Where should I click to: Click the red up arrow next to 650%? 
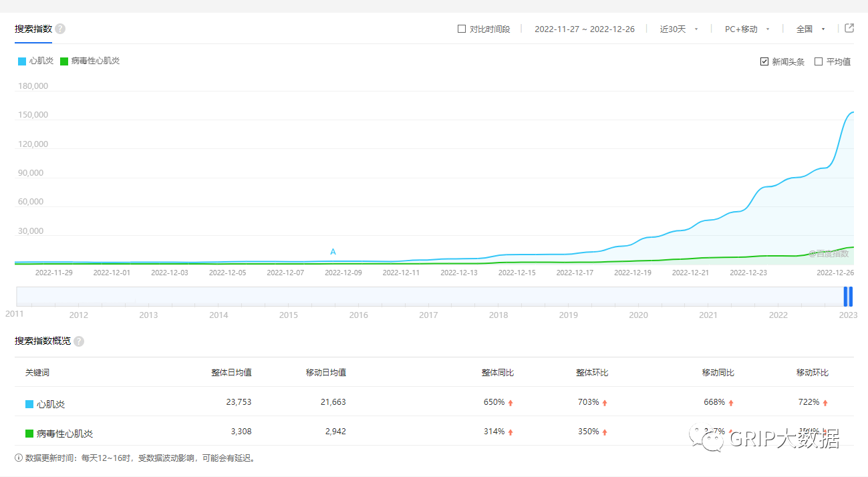click(x=511, y=403)
